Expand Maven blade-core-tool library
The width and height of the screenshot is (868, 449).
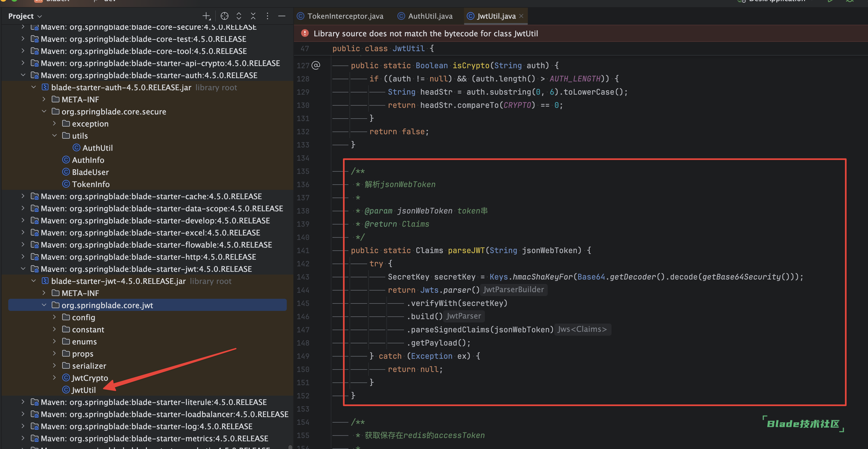tap(23, 51)
